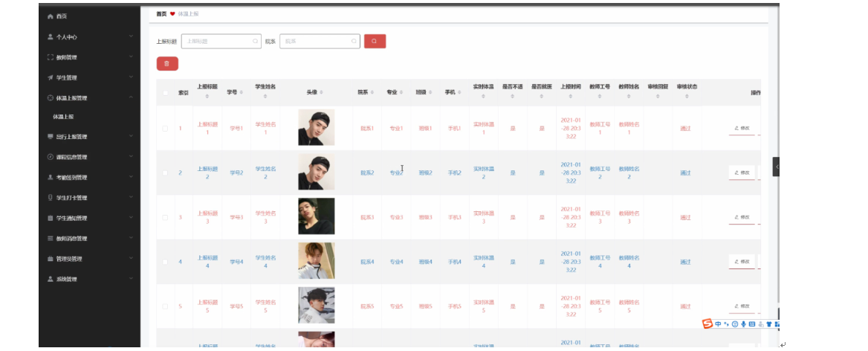
Task: Collapse 体温上报管理 menu chevron
Action: click(x=131, y=97)
